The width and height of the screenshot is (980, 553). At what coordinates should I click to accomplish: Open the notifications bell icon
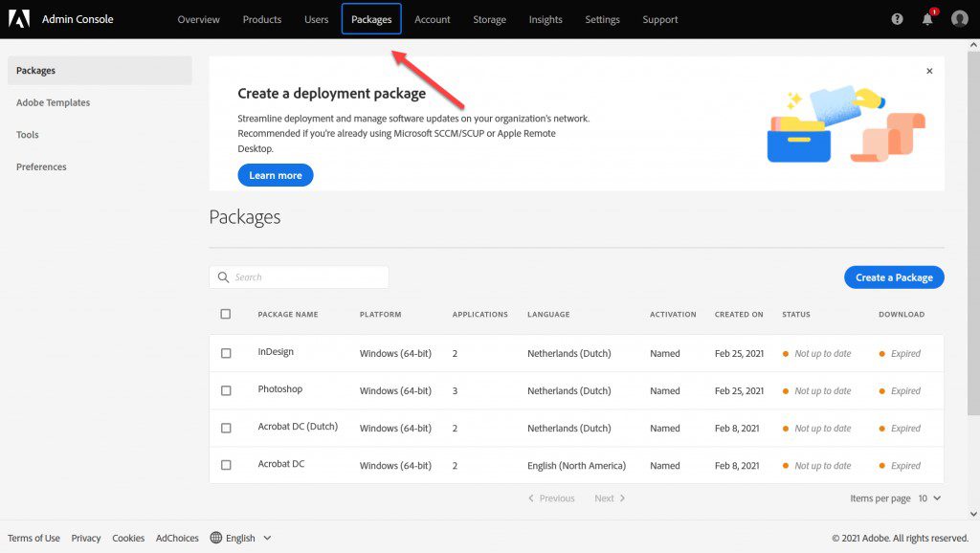[x=927, y=19]
